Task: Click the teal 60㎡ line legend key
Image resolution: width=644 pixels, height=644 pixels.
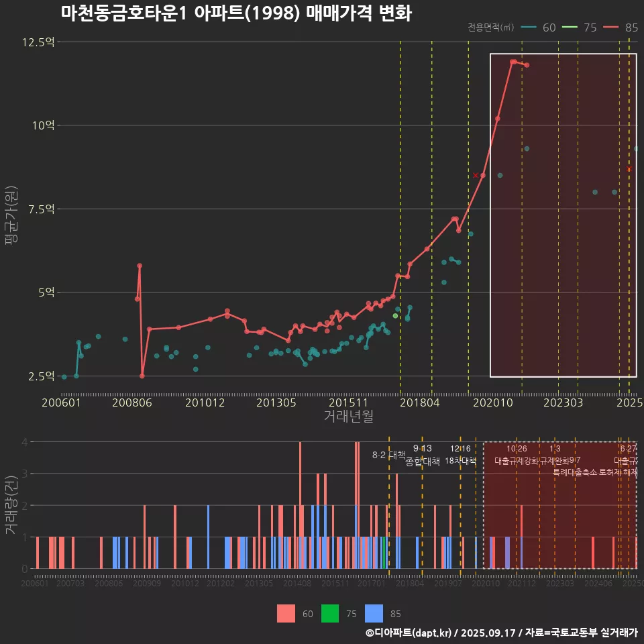Action: pyautogui.click(x=529, y=28)
